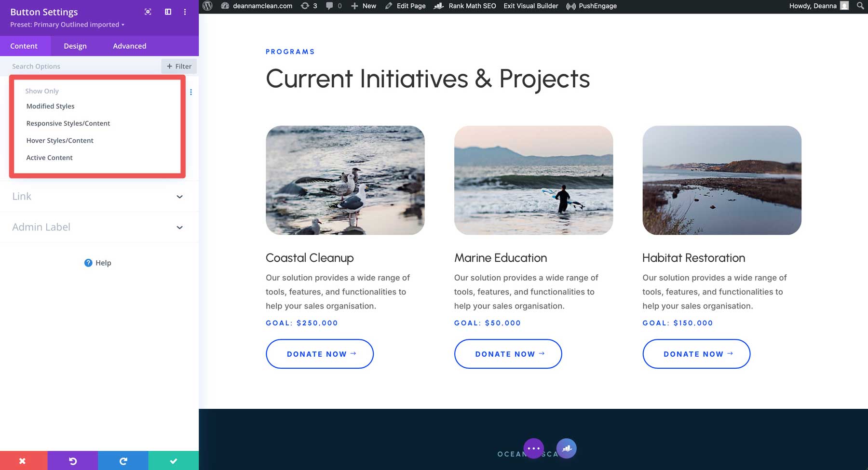The width and height of the screenshot is (868, 470).
Task: Redo changes via the blue redo arrow icon
Action: coord(123,460)
